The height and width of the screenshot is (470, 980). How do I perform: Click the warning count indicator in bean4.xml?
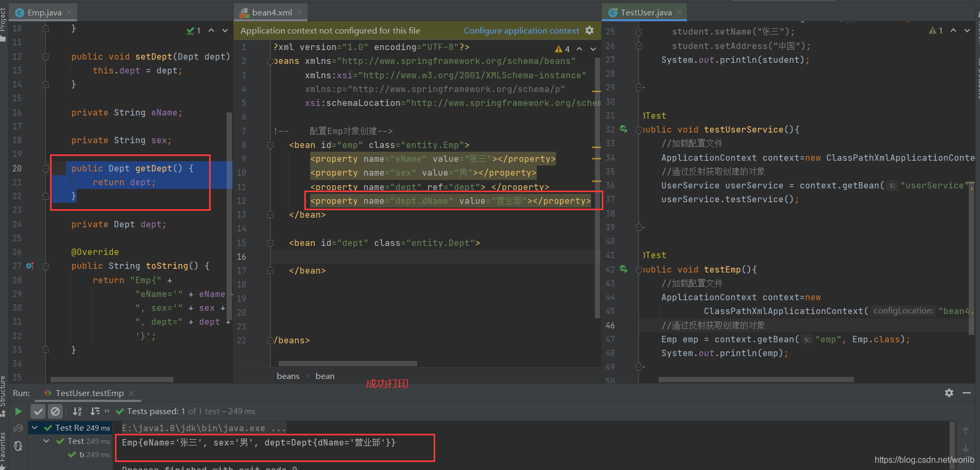[x=562, y=49]
